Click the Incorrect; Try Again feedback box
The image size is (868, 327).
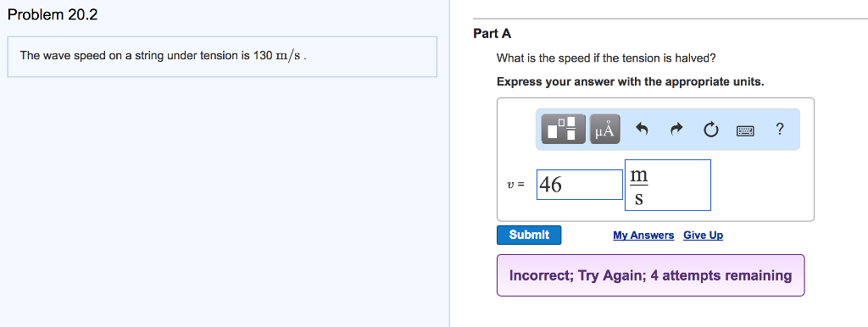(650, 275)
